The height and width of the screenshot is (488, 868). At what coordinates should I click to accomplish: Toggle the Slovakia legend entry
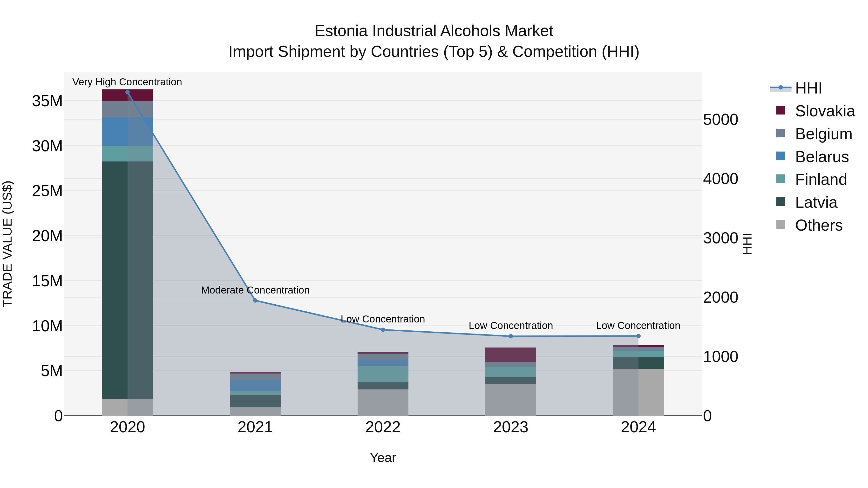pyautogui.click(x=815, y=111)
